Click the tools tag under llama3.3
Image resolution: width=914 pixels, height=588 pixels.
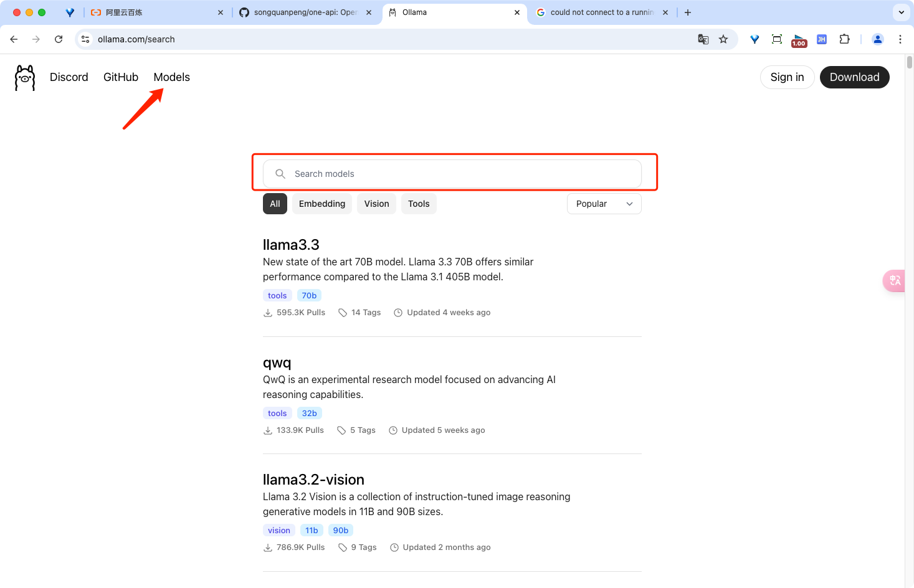point(277,296)
